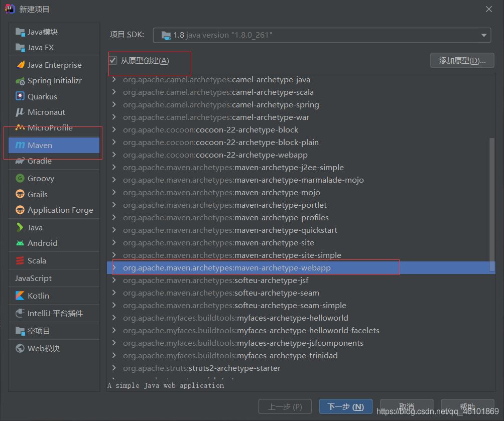
Task: Click the MicroProfile icon
Action: tap(20, 127)
